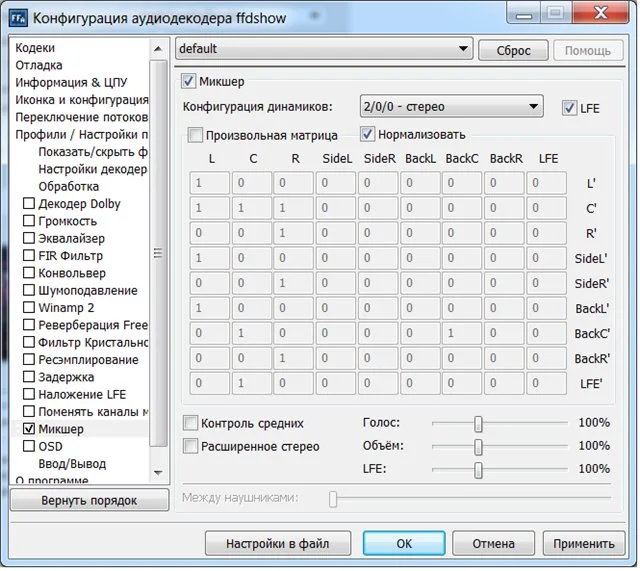Enable the Winamp 2 checkbox

29,307
